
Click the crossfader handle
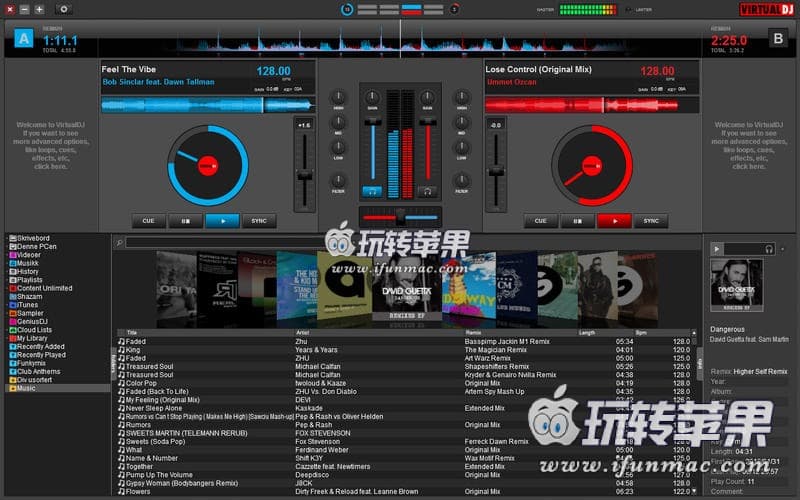[x=401, y=217]
